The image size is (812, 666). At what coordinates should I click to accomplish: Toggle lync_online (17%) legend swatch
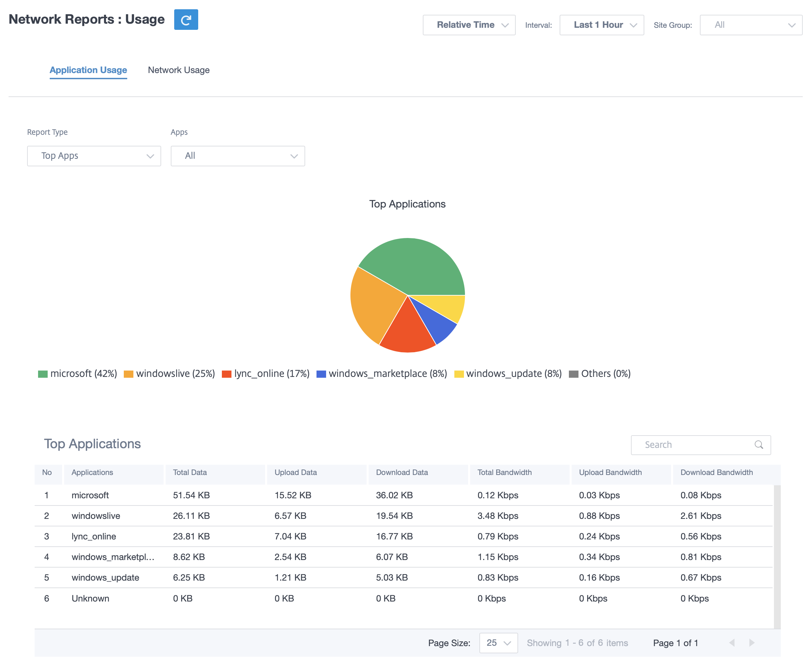click(227, 374)
